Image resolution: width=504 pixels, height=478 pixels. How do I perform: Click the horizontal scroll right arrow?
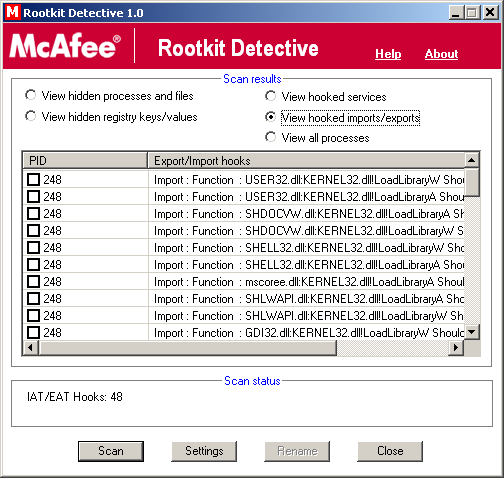(x=456, y=348)
